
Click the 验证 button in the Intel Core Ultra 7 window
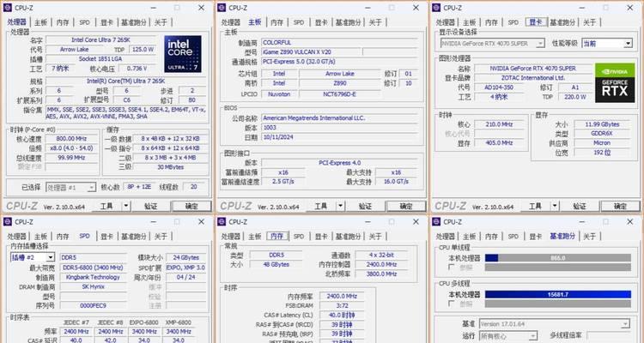pyautogui.click(x=151, y=206)
